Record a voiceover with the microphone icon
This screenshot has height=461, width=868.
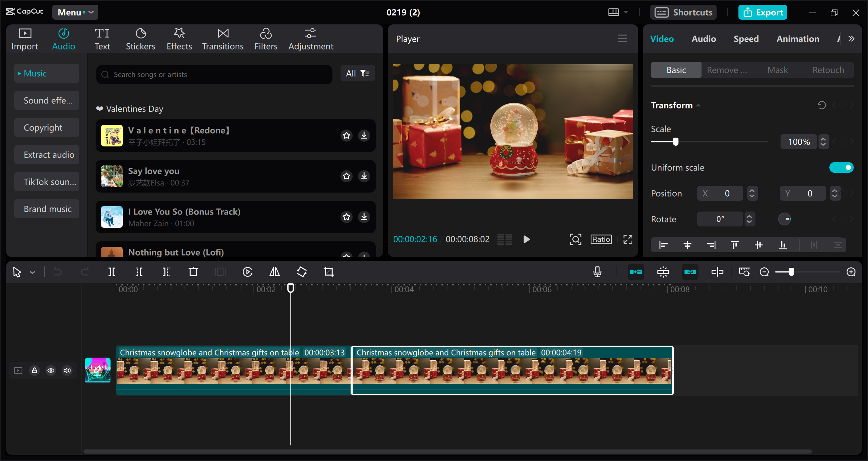(597, 272)
